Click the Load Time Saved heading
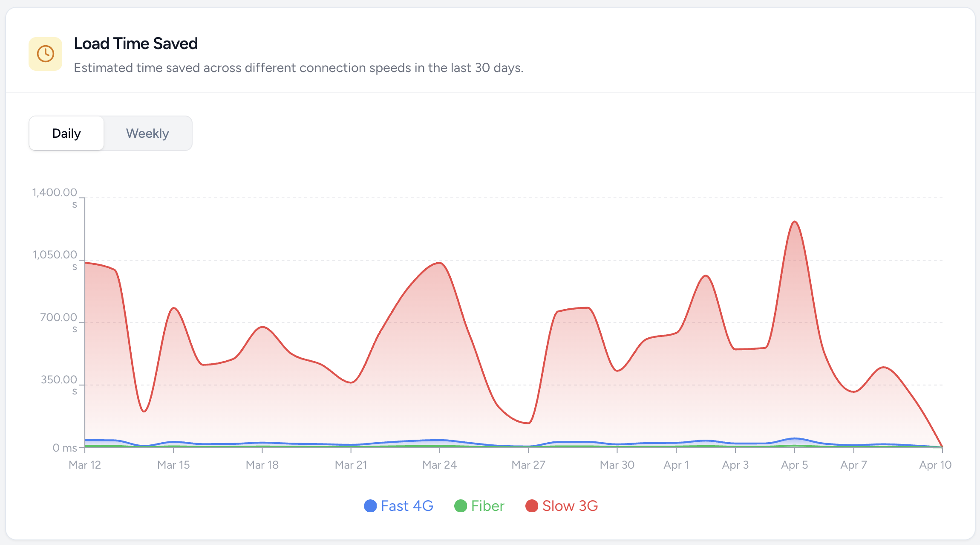The width and height of the screenshot is (980, 545). click(x=136, y=43)
